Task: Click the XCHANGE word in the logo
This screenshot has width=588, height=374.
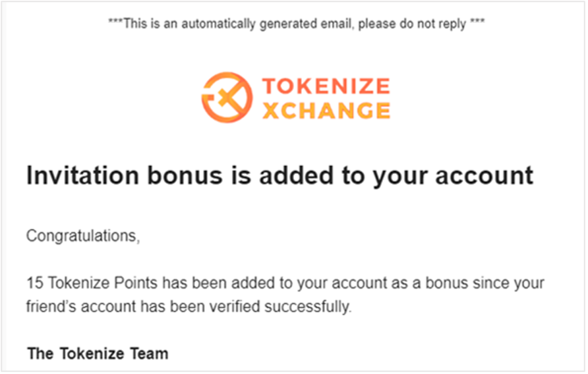Action: [x=326, y=110]
